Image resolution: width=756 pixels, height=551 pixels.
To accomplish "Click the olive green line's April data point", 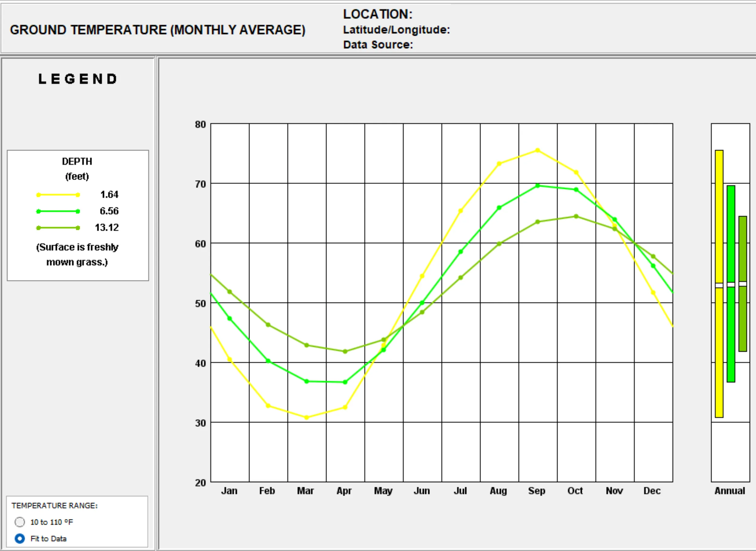I will point(345,351).
